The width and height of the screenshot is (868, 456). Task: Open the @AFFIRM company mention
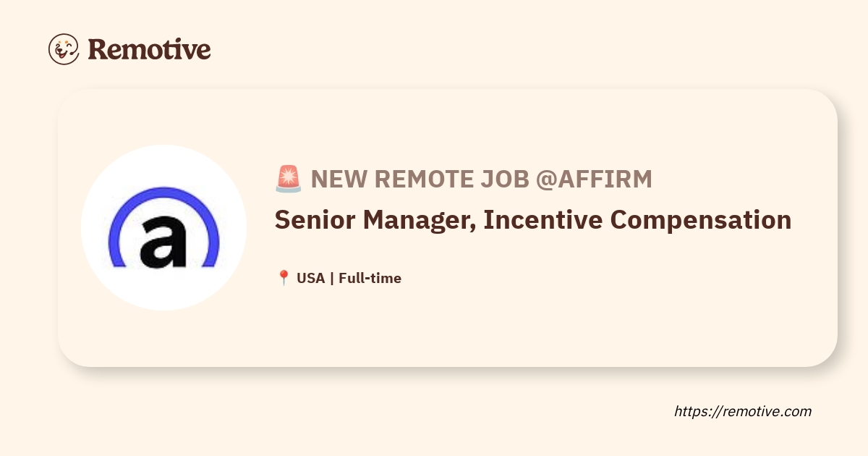point(594,179)
